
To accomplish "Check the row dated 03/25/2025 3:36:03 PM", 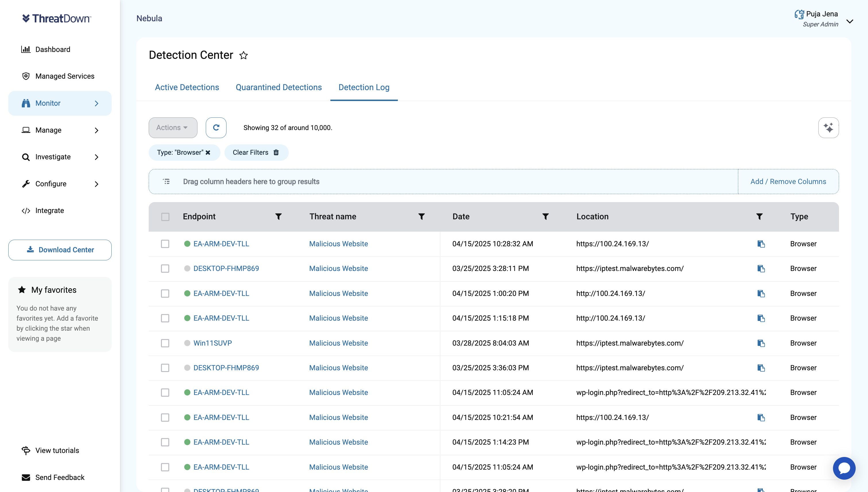I will click(x=165, y=368).
